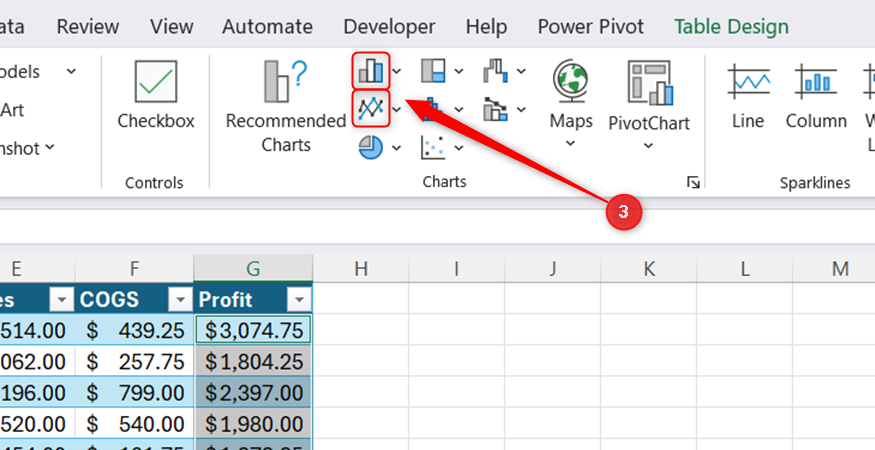Click the Insert Pie or Doughnut Chart icon

[371, 147]
